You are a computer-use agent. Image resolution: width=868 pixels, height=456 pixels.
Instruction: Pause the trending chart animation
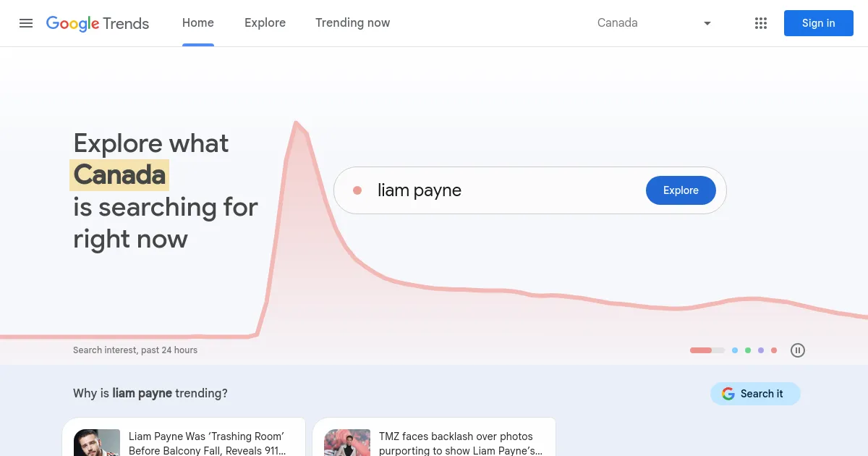point(798,350)
